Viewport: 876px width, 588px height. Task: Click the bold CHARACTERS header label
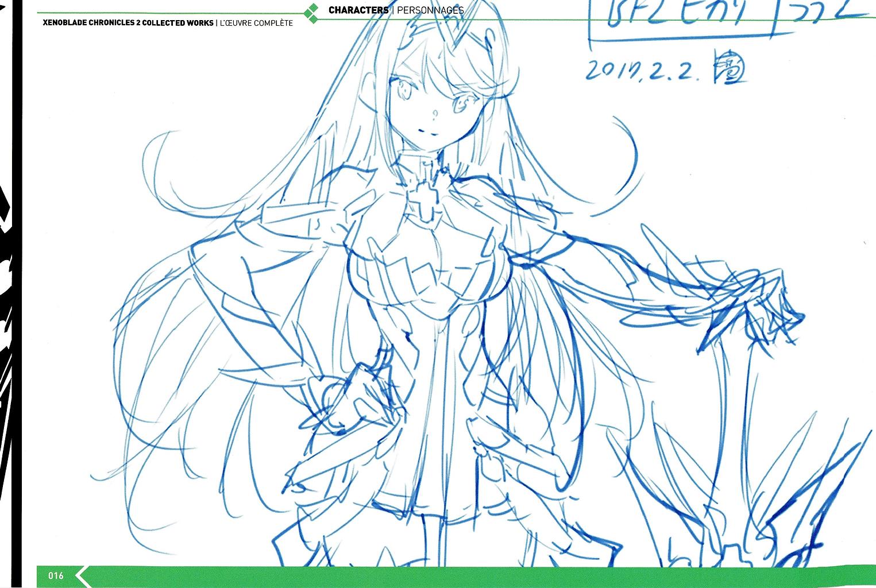pyautogui.click(x=358, y=10)
